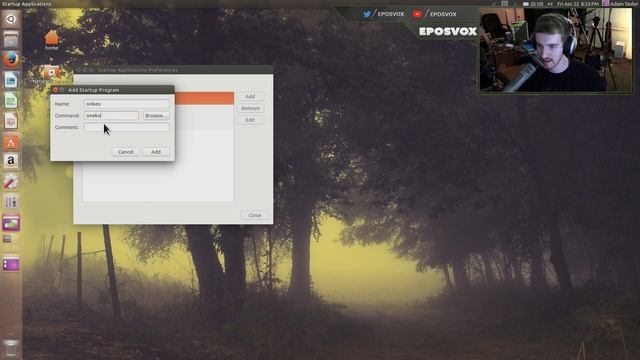The width and height of the screenshot is (640, 360).
Task: Launch Firefox from the launcher
Action: pos(11,60)
